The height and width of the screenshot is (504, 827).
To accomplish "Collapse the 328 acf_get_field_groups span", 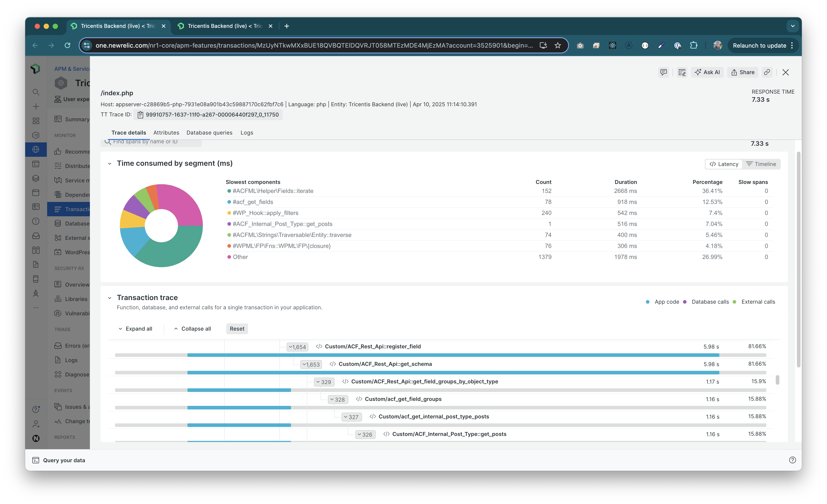I will coord(338,399).
